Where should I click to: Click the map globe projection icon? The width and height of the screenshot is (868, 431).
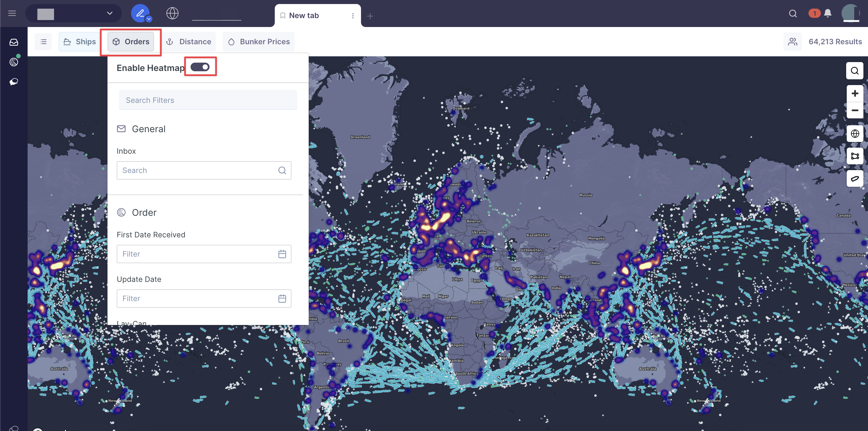click(854, 134)
